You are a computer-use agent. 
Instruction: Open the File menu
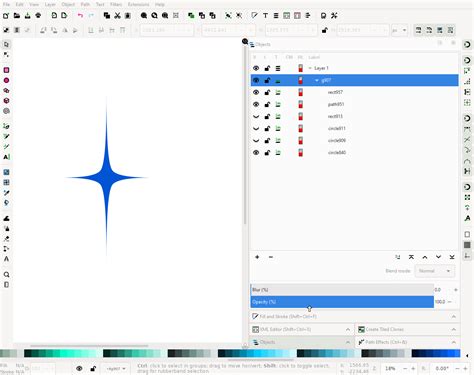[x=6, y=4]
